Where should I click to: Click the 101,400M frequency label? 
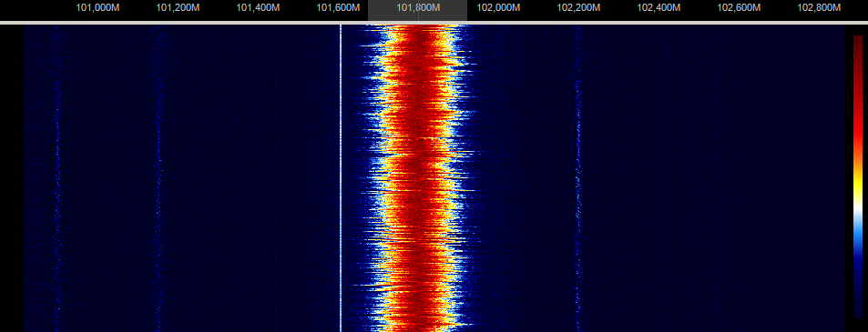[259, 8]
